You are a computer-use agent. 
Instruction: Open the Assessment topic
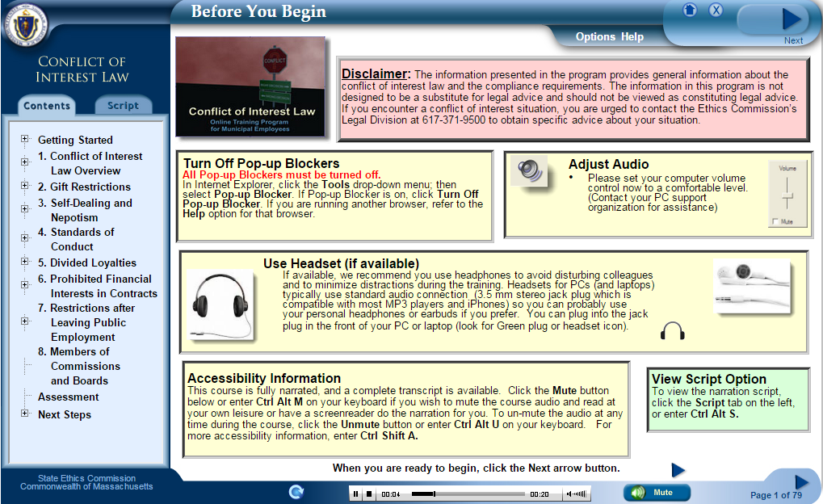(68, 397)
